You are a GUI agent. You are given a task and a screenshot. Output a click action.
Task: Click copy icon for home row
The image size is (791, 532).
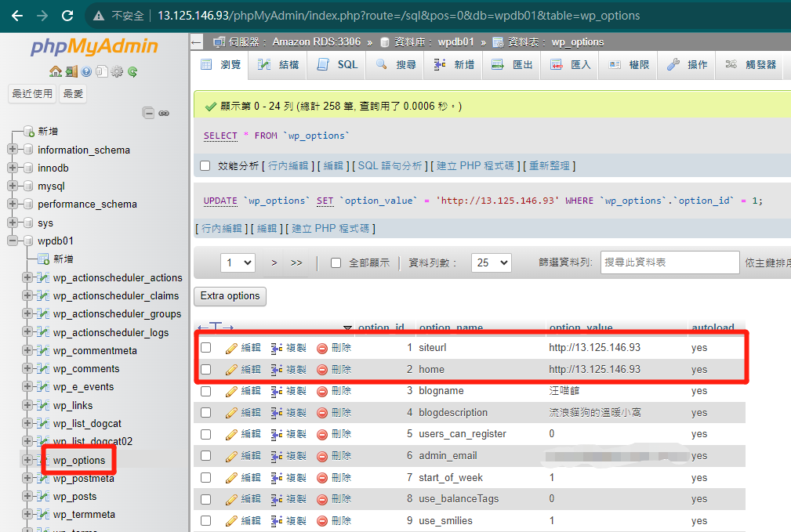(277, 370)
